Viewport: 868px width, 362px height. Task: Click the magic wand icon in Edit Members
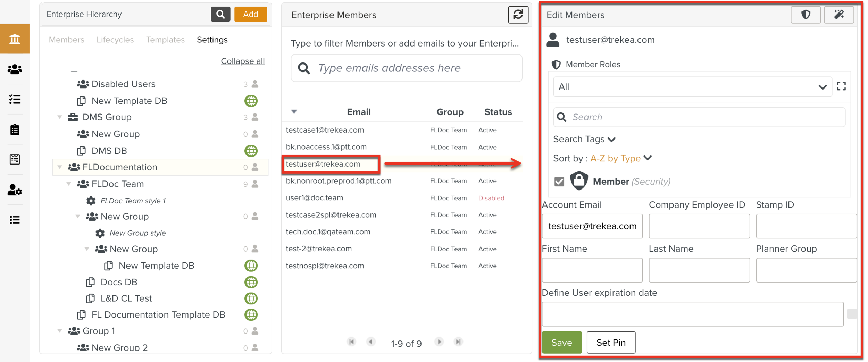pyautogui.click(x=839, y=15)
